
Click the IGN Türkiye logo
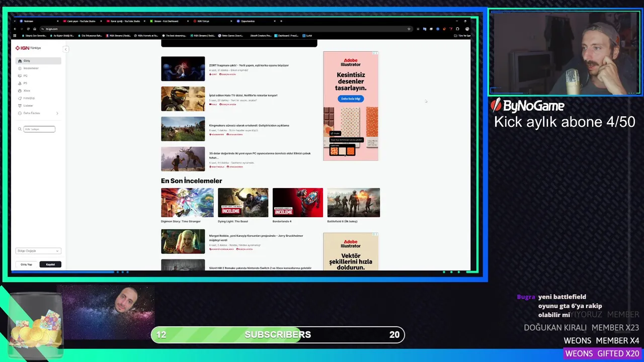click(x=28, y=48)
